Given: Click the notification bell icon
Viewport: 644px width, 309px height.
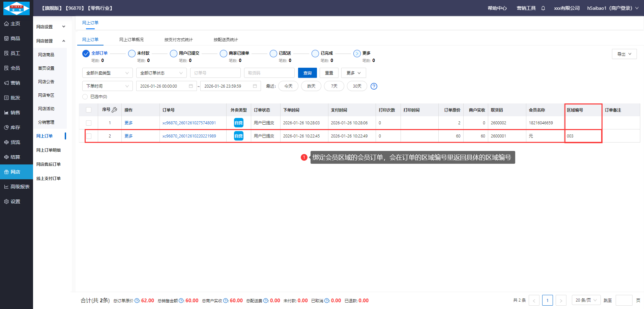Looking at the screenshot, I should [x=543, y=8].
